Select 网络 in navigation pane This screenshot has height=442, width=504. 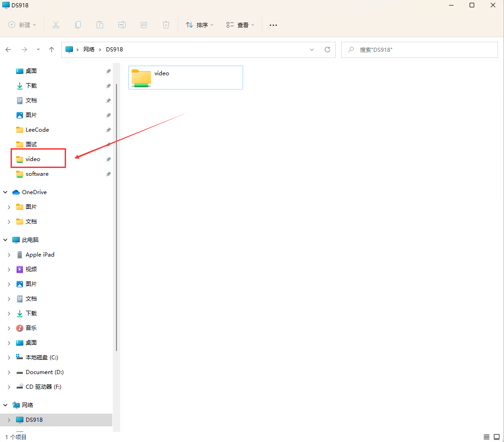click(28, 405)
